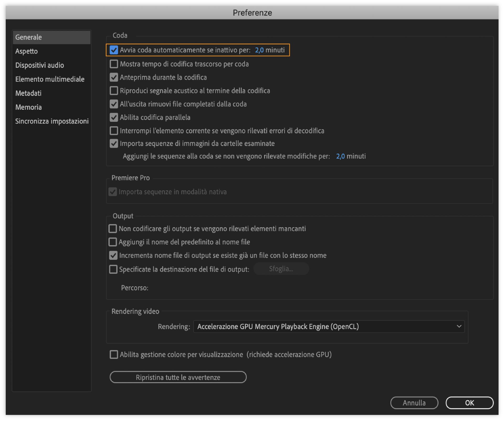The width and height of the screenshot is (504, 421).
Task: Enable 'Abilita gestione colore per visualizzazione'
Action: tap(114, 355)
